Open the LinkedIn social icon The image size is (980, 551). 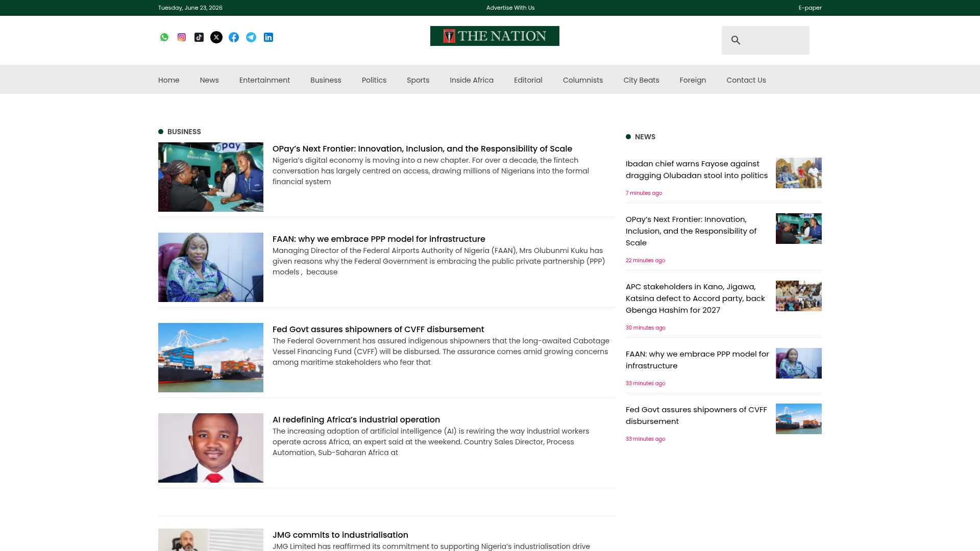click(268, 37)
